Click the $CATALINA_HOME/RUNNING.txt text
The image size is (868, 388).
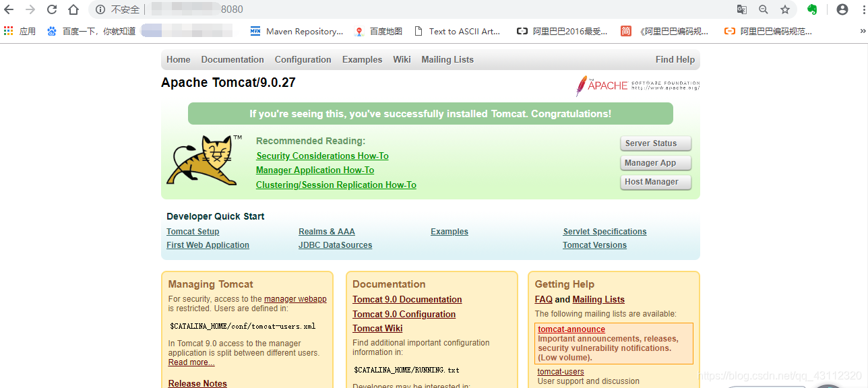point(407,370)
